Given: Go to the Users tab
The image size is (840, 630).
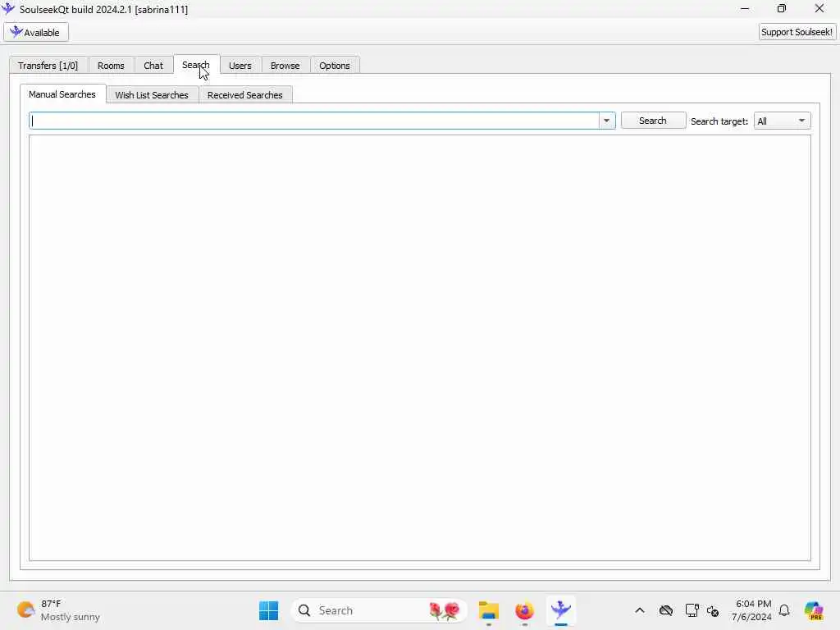Looking at the screenshot, I should point(240,66).
